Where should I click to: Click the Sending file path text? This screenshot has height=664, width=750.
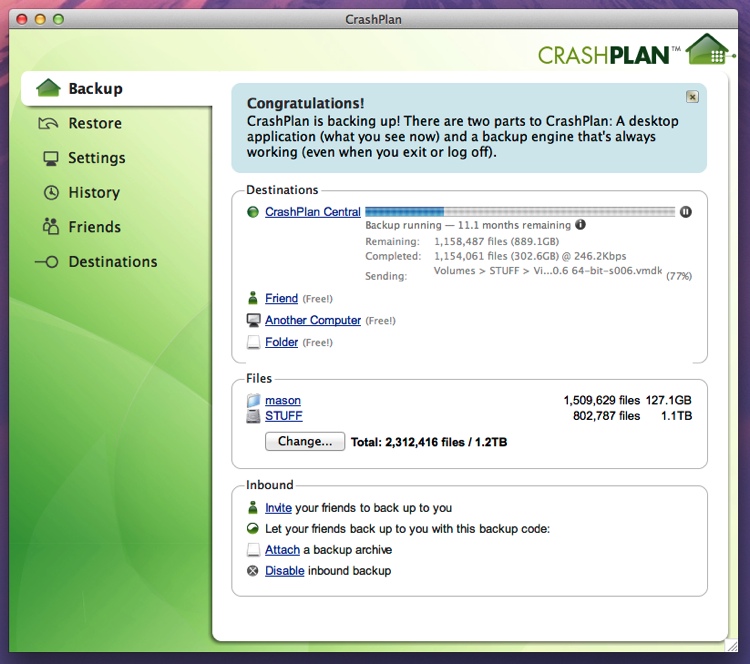(x=548, y=271)
